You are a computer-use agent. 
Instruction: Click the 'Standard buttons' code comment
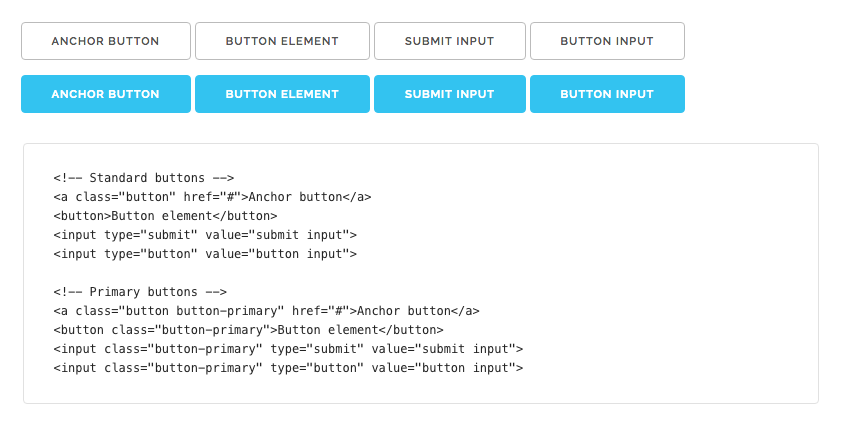[143, 178]
